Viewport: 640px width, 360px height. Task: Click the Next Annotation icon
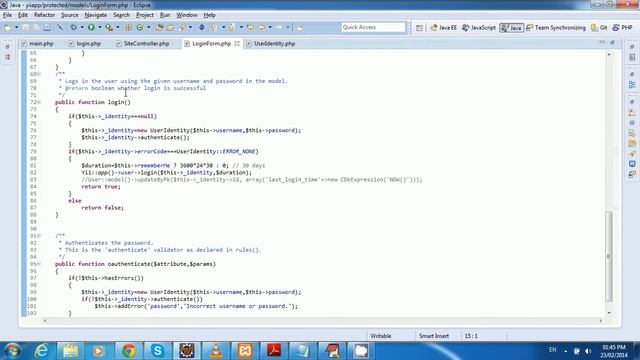214,27
